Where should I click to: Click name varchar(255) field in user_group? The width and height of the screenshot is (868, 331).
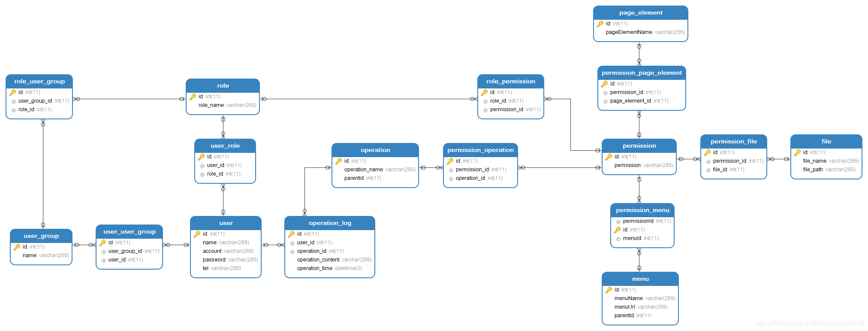[x=45, y=255]
